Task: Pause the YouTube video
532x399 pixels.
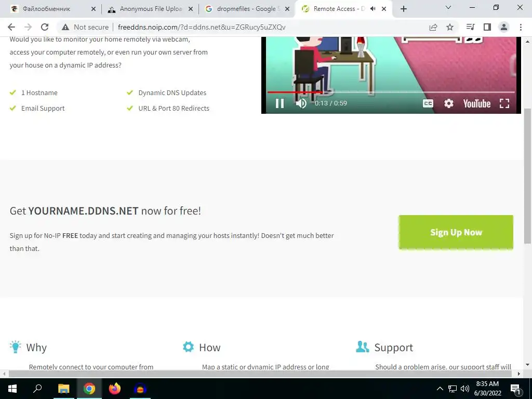Action: 280,103
